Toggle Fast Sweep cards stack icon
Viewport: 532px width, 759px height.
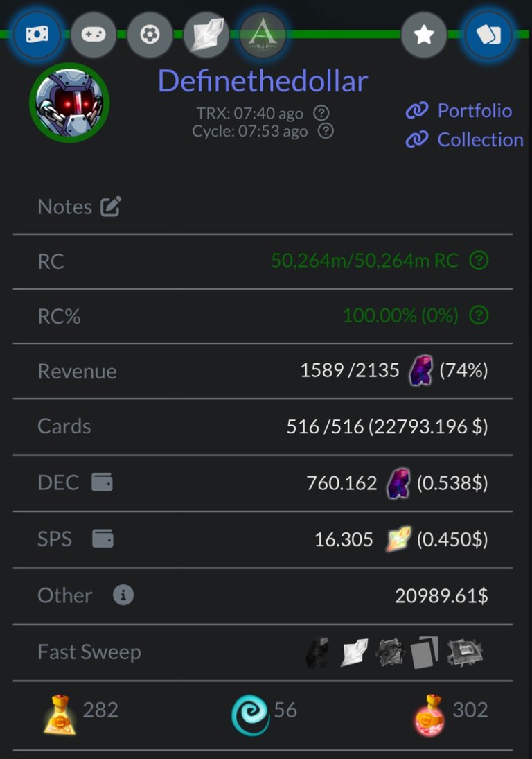(x=425, y=652)
